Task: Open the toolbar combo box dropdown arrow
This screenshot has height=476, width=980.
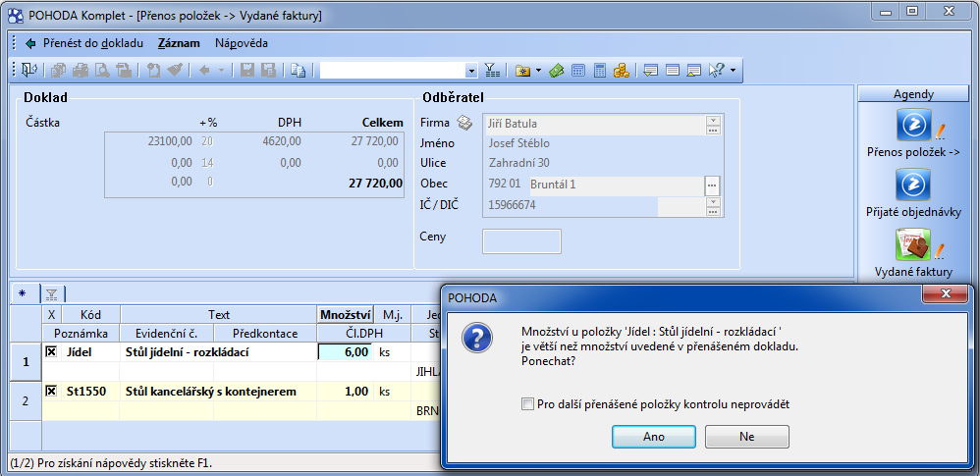Action: 472,72
